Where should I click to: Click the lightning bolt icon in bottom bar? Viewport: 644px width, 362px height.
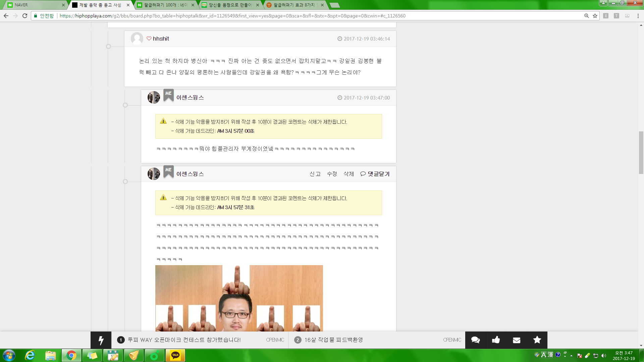[101, 340]
